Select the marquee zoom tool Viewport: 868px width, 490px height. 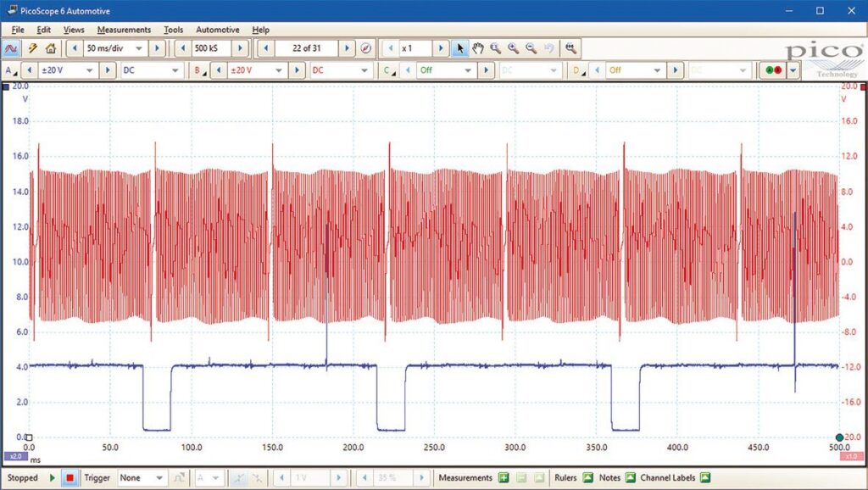495,47
